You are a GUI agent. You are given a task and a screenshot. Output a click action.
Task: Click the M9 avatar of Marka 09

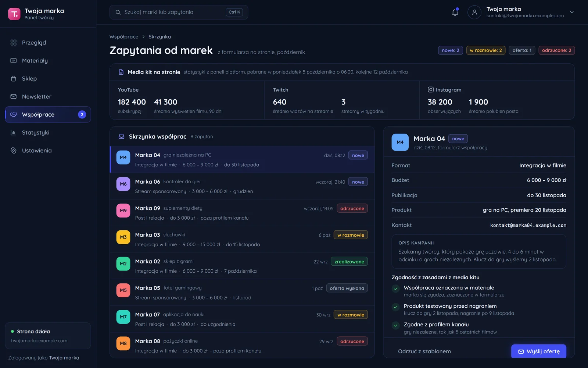click(x=123, y=211)
